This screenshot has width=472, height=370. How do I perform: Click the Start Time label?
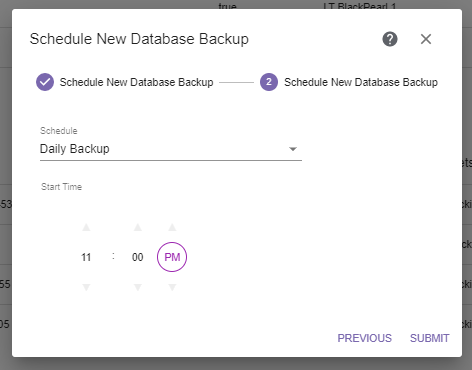tap(61, 187)
